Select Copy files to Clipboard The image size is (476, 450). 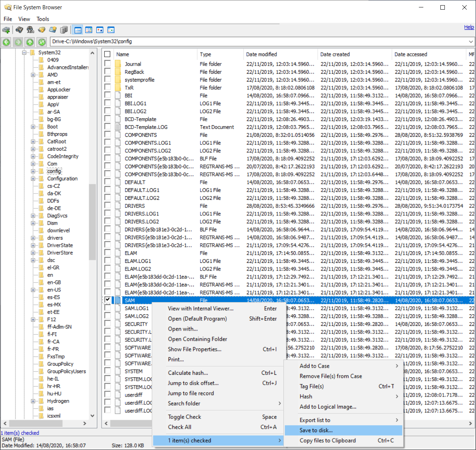pos(344,440)
